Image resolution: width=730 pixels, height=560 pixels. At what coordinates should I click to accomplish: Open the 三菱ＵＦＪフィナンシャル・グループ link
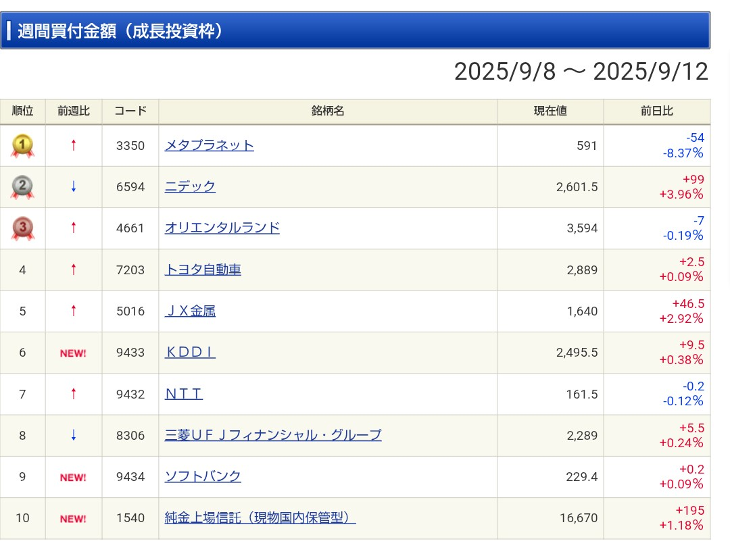tap(273, 435)
